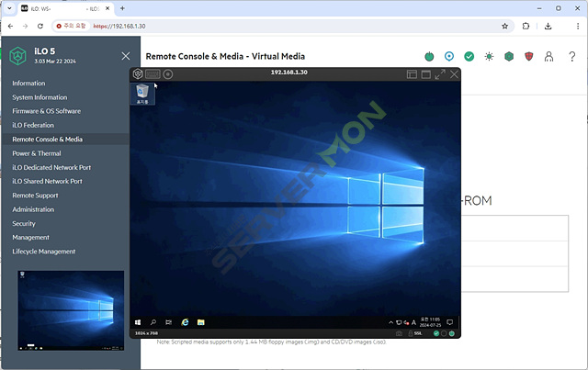The height and width of the screenshot is (370, 588).
Task: Show hidden tray icons on remote taskbar
Action: (390, 322)
